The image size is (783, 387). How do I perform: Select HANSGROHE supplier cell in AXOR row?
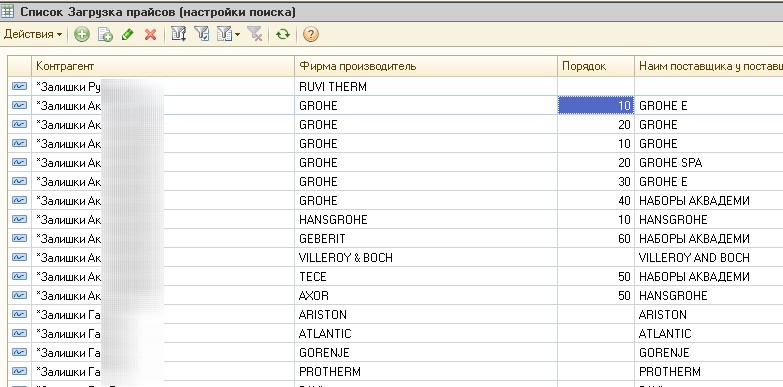click(709, 295)
